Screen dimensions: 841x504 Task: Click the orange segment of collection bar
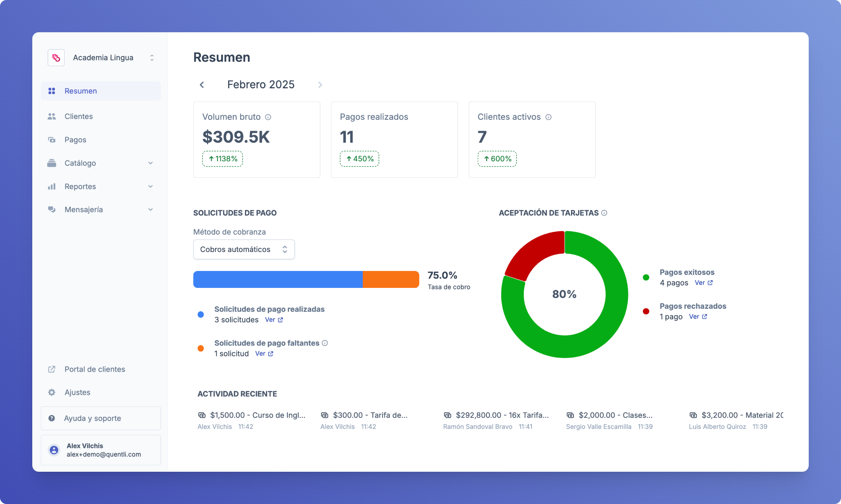point(391,279)
